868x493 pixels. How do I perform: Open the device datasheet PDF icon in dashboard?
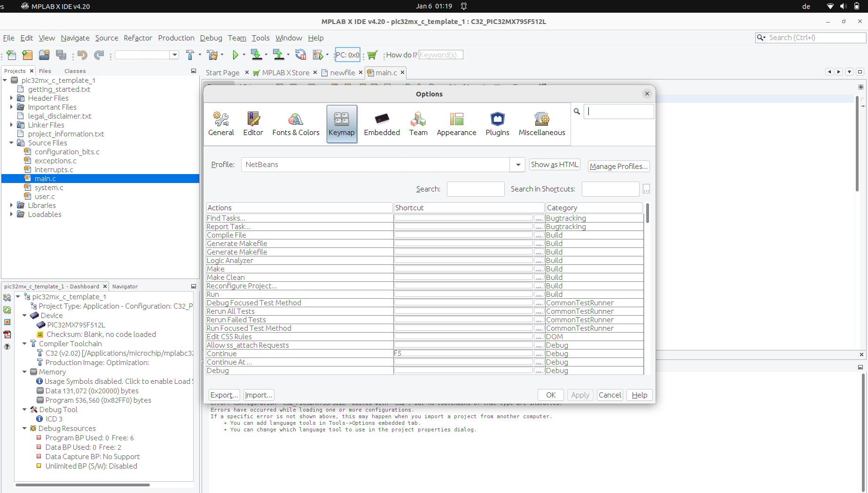(x=7, y=334)
